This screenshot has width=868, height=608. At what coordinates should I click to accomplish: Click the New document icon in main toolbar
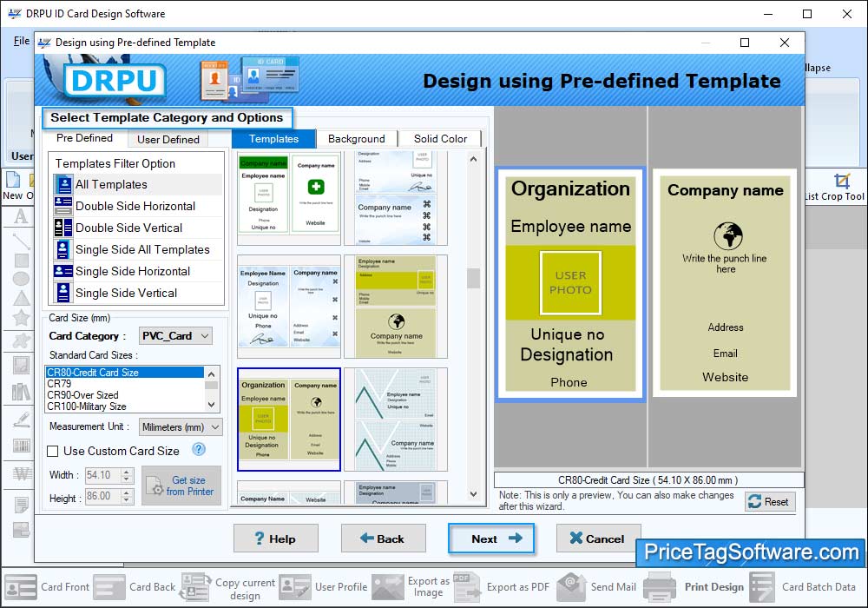[13, 180]
